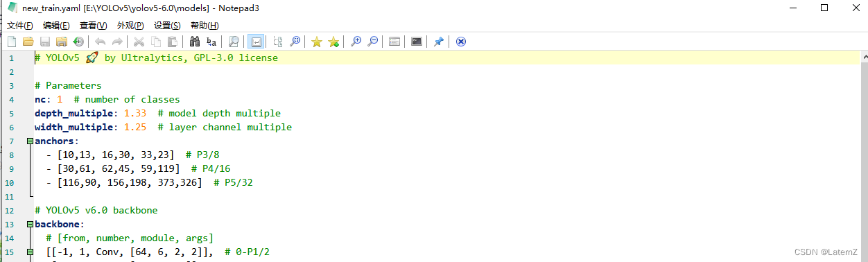Click the Save As toolbar icon
The image size is (868, 262).
click(x=62, y=42)
